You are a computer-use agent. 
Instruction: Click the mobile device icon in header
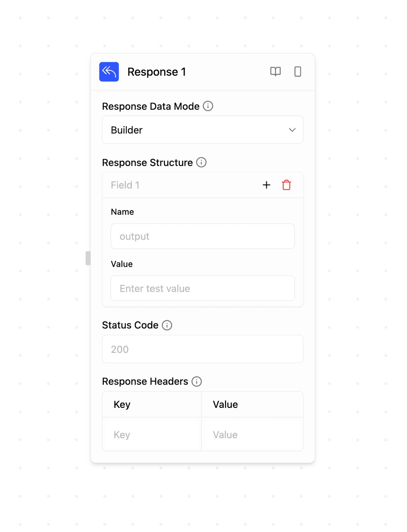coord(297,72)
